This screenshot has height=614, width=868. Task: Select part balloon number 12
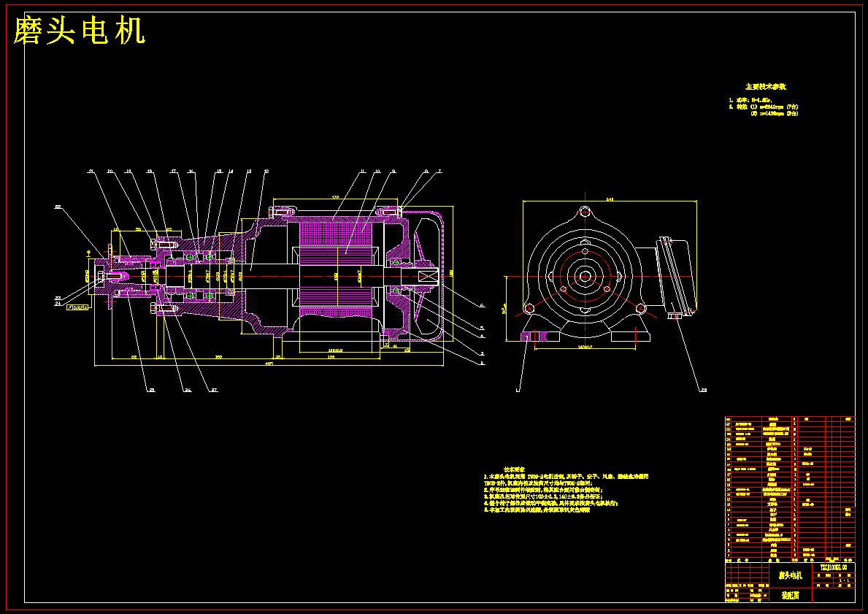coord(266,172)
